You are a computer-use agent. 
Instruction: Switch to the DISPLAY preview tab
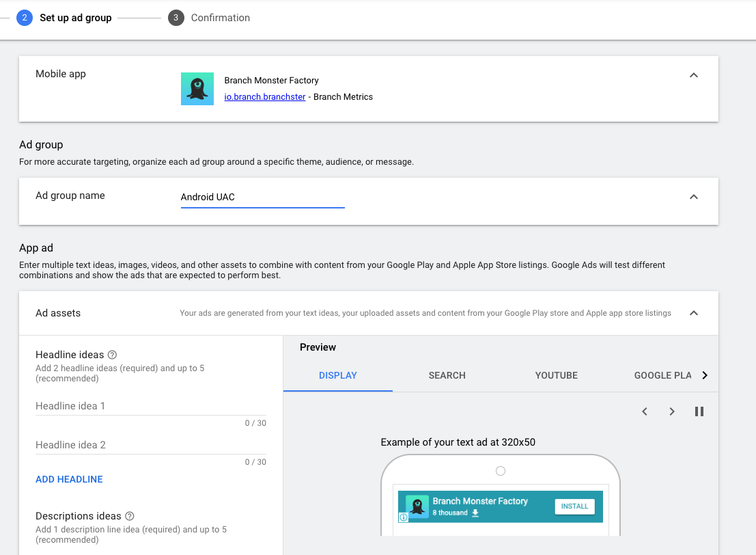coord(338,375)
